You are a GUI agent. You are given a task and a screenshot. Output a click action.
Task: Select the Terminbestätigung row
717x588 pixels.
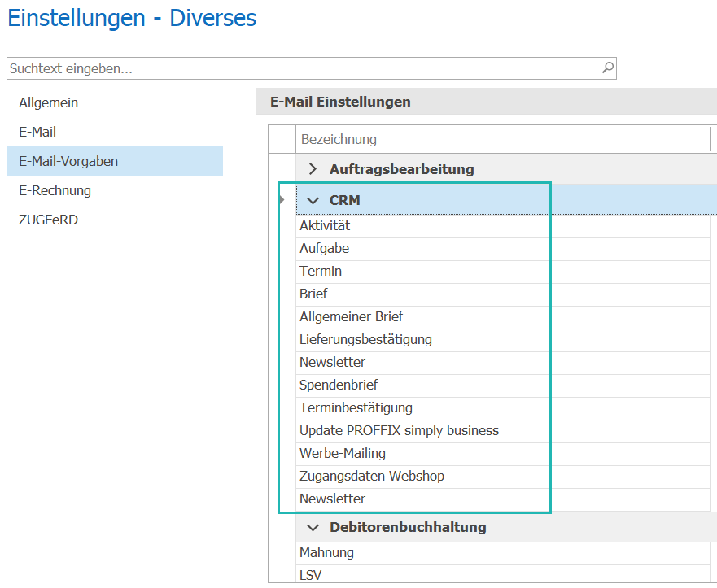503,408
